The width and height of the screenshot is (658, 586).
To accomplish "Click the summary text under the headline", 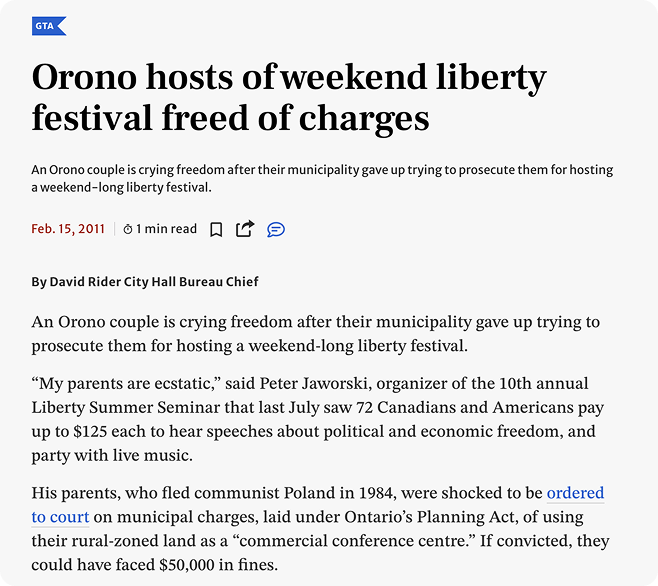I will tap(322, 178).
